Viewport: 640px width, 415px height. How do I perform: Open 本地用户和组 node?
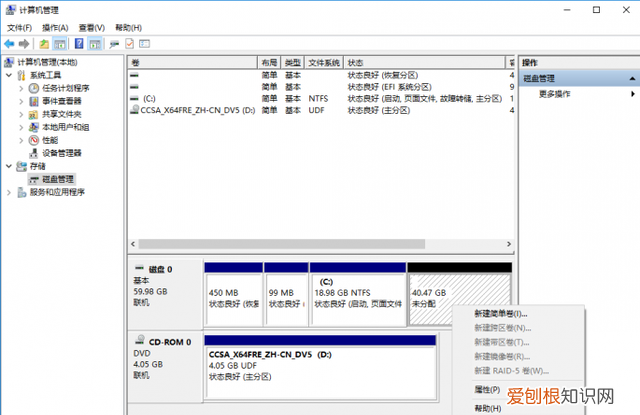pyautogui.click(x=59, y=127)
